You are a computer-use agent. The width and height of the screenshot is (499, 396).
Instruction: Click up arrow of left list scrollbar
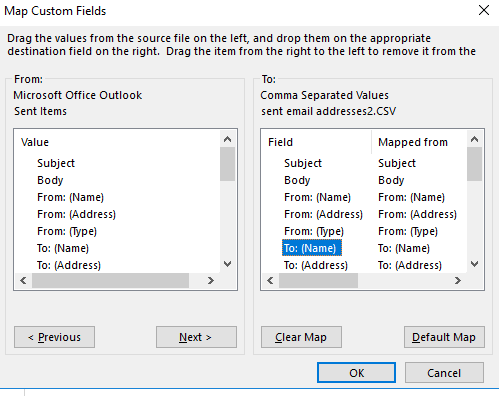pos(228,139)
